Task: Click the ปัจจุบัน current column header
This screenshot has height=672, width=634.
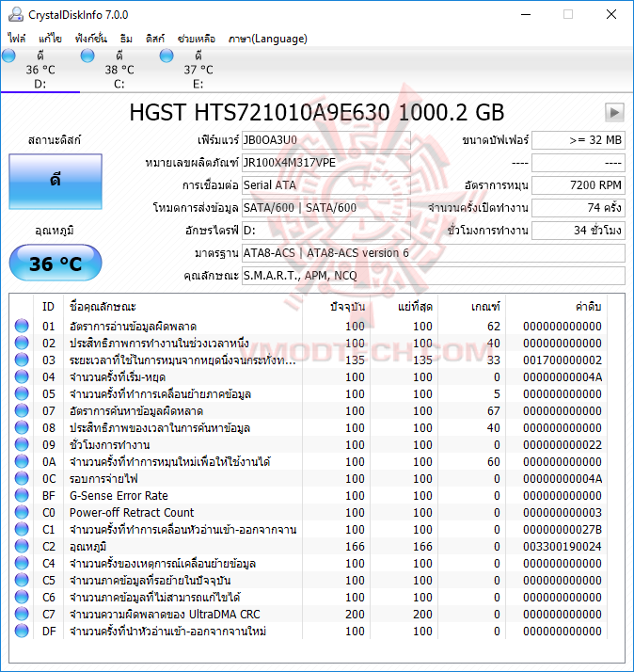Action: [x=337, y=307]
